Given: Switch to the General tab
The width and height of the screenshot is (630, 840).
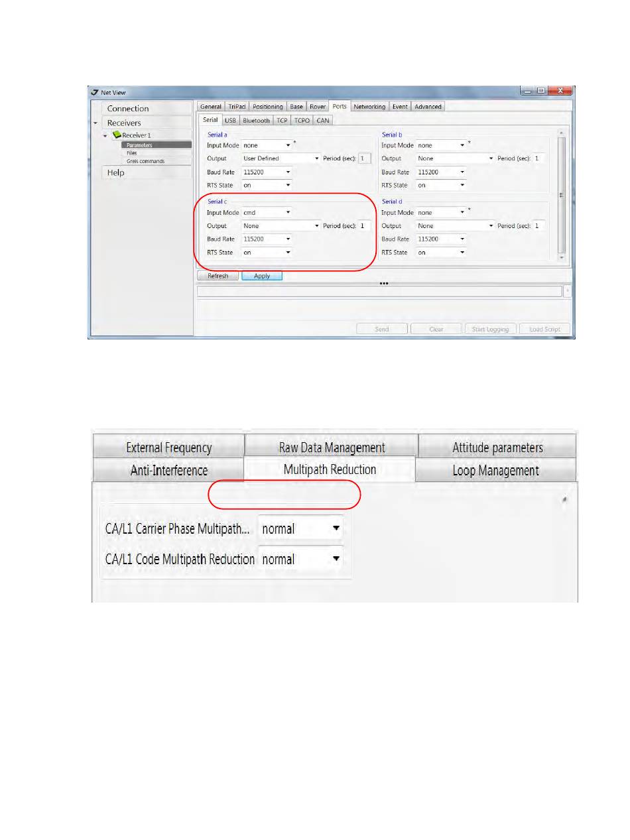Looking at the screenshot, I should point(211,107).
